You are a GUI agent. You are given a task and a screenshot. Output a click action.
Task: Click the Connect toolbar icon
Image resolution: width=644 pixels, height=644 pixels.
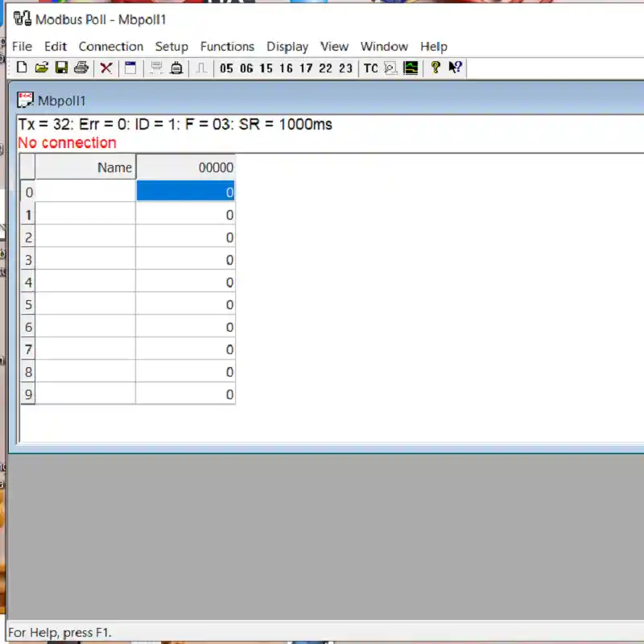tap(156, 68)
